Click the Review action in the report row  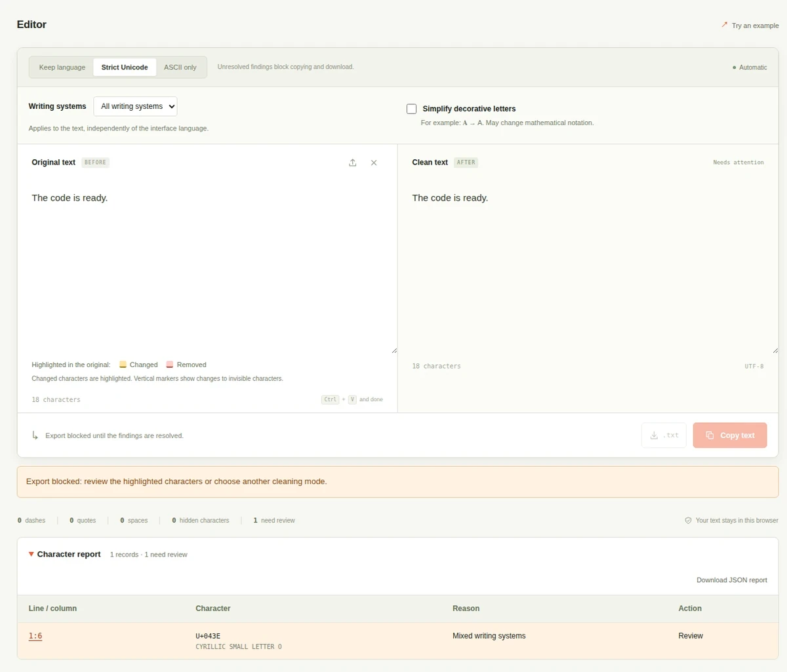coord(691,636)
